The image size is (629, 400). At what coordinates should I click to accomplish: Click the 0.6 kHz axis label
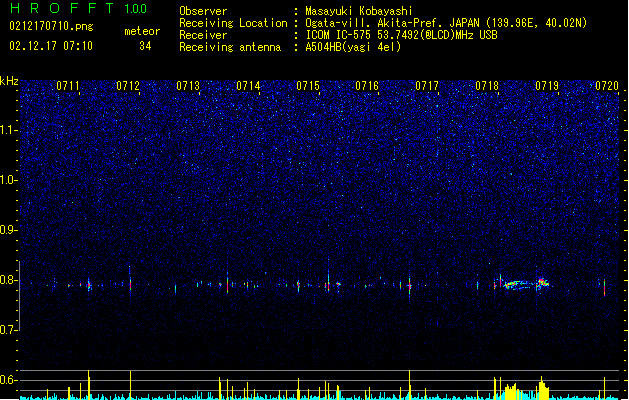point(9,380)
